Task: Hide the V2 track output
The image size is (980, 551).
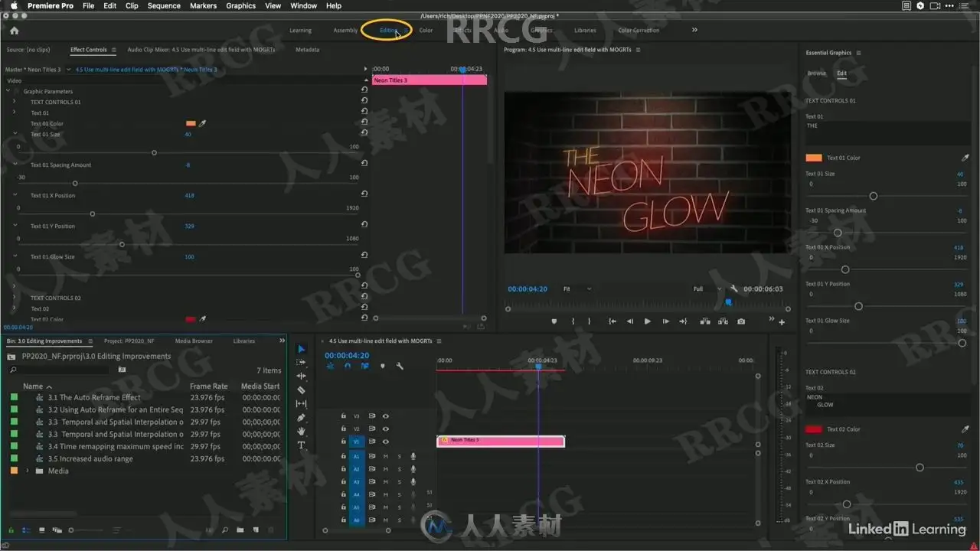Action: [386, 429]
